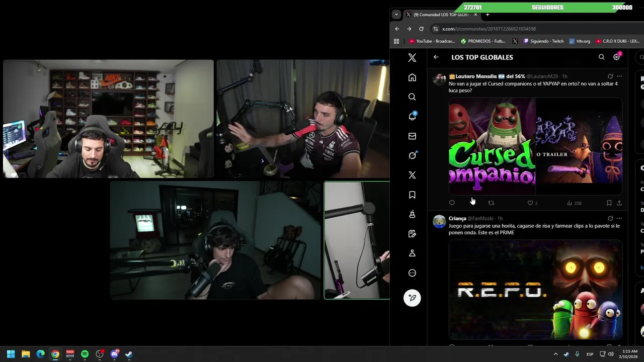
Task: Search within LOS TOP GLOBALES community
Action: (601, 57)
